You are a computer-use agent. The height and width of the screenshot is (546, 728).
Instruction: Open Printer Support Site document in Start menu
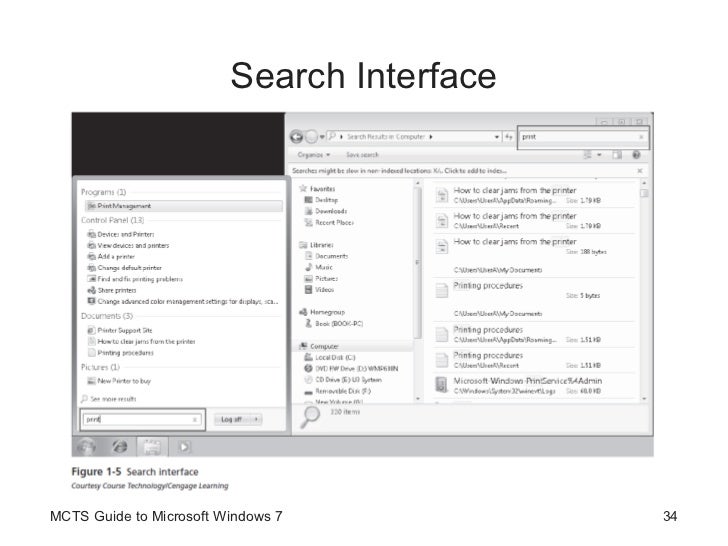click(x=120, y=330)
